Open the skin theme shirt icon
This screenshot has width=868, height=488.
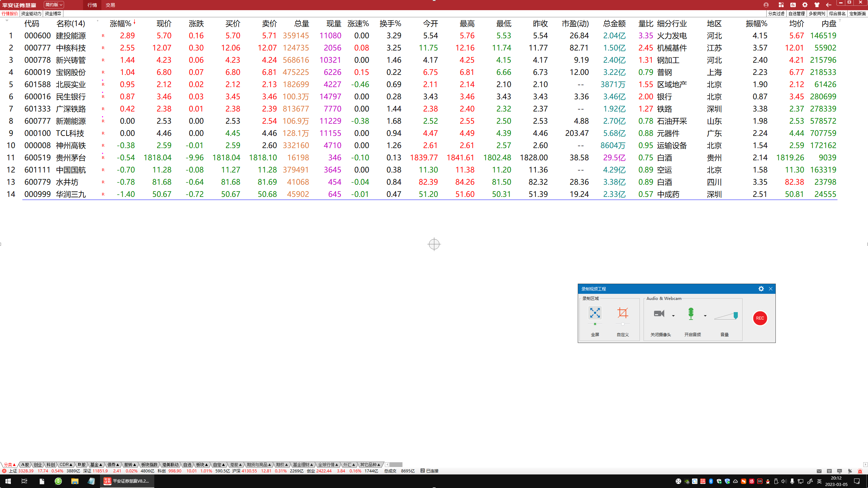pos(817,5)
